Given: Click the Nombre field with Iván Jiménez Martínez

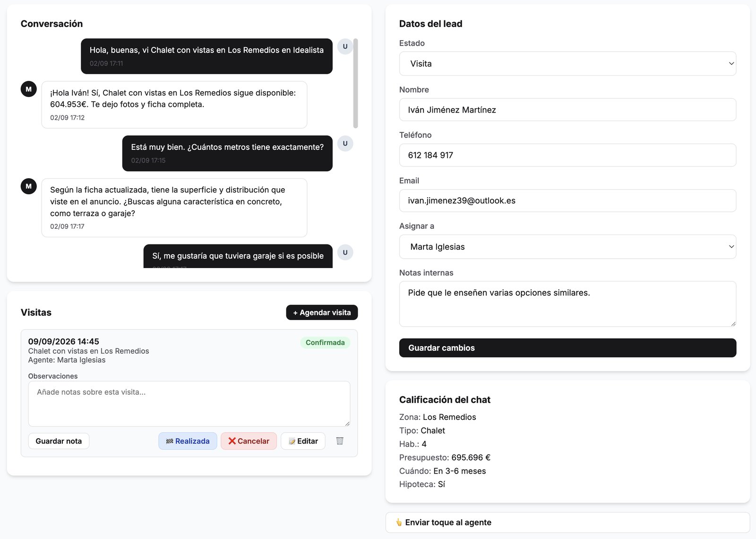Looking at the screenshot, I should 567,110.
